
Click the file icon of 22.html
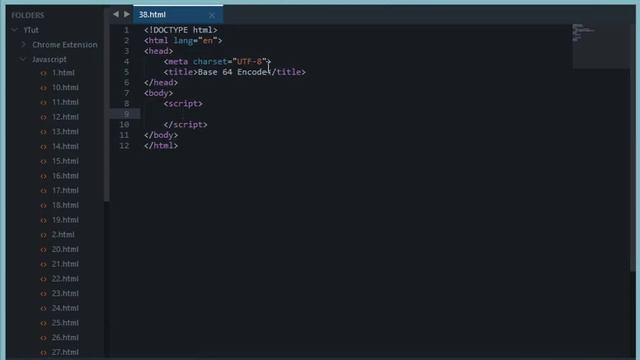click(44, 279)
